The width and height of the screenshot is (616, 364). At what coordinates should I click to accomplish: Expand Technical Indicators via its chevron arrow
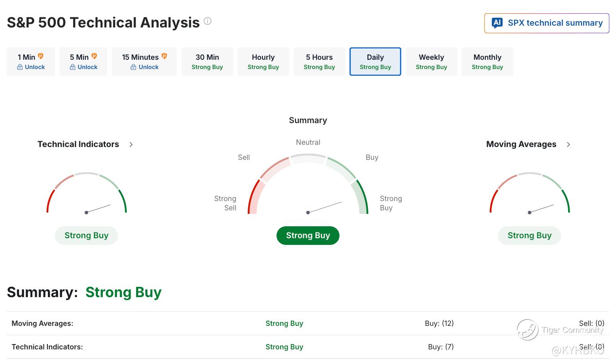click(x=131, y=144)
